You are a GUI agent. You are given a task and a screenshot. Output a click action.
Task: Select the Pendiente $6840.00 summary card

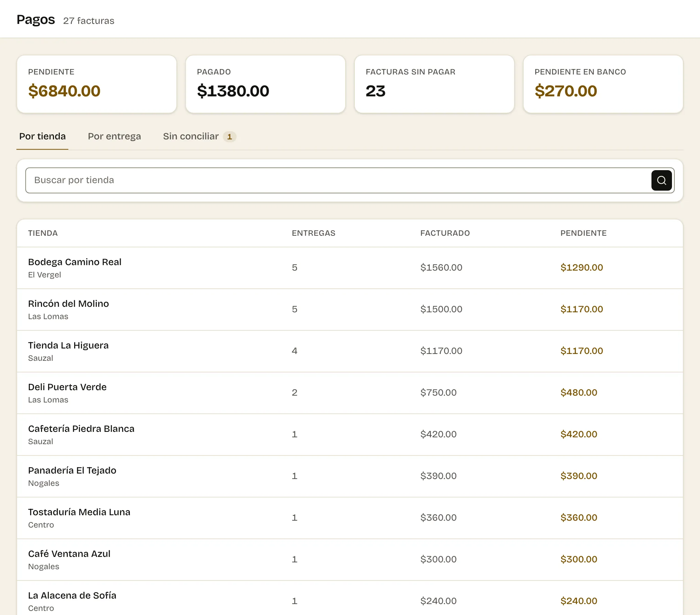point(97,84)
